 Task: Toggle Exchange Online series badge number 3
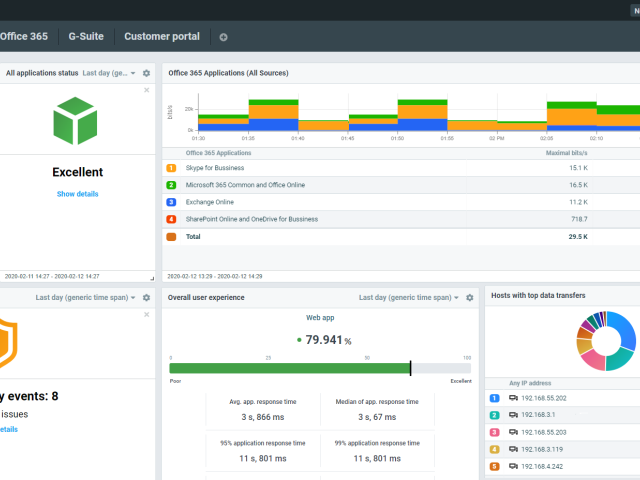coord(171,202)
